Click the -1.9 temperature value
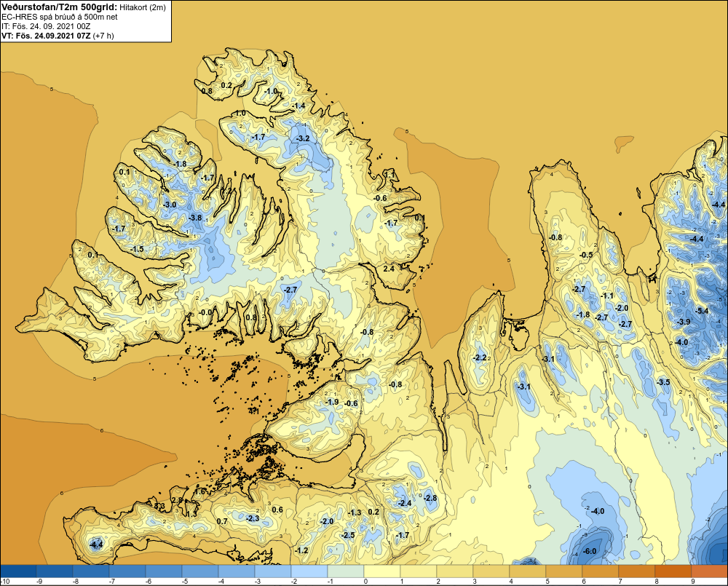 tap(332, 402)
